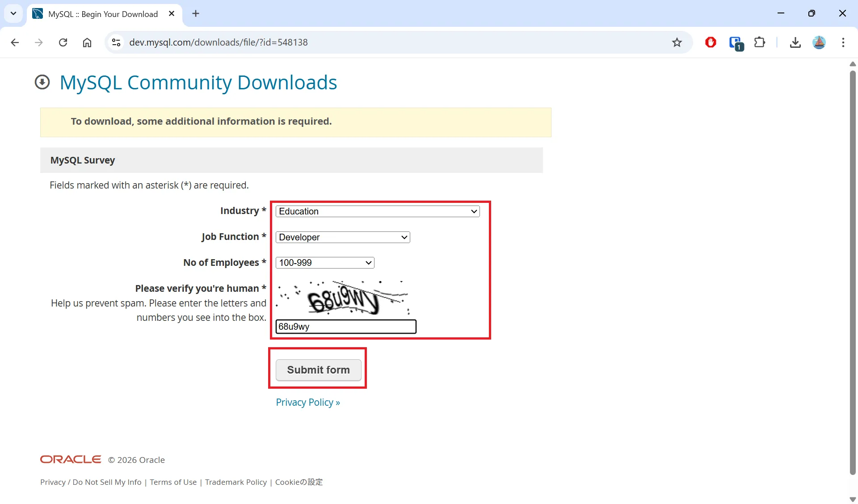Select the MySQL Begin Your Download tab
This screenshot has width=858, height=504.
[103, 14]
